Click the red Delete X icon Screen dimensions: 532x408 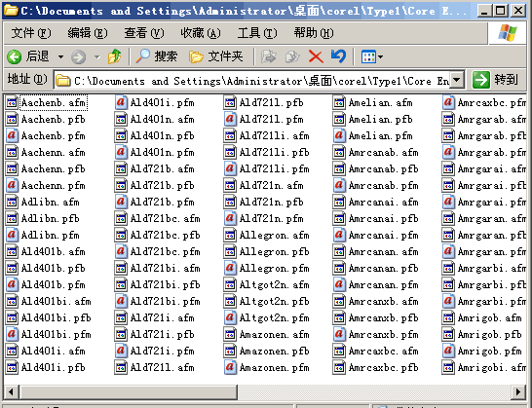tap(316, 56)
